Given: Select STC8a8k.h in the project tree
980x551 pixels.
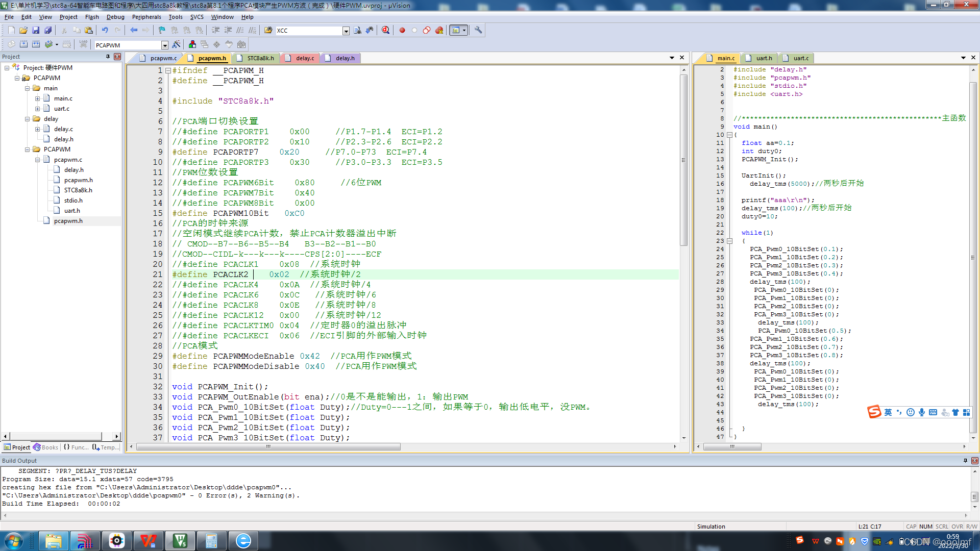Looking at the screenshot, I should tap(78, 190).
